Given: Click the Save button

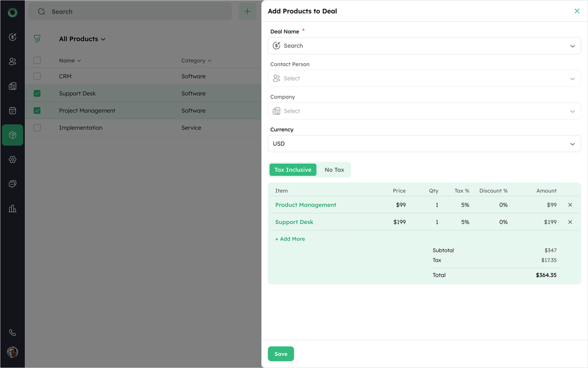Looking at the screenshot, I should [x=281, y=354].
